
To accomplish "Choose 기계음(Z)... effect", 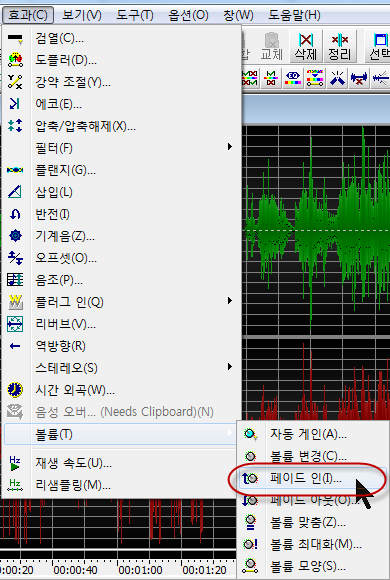I will point(122,236).
